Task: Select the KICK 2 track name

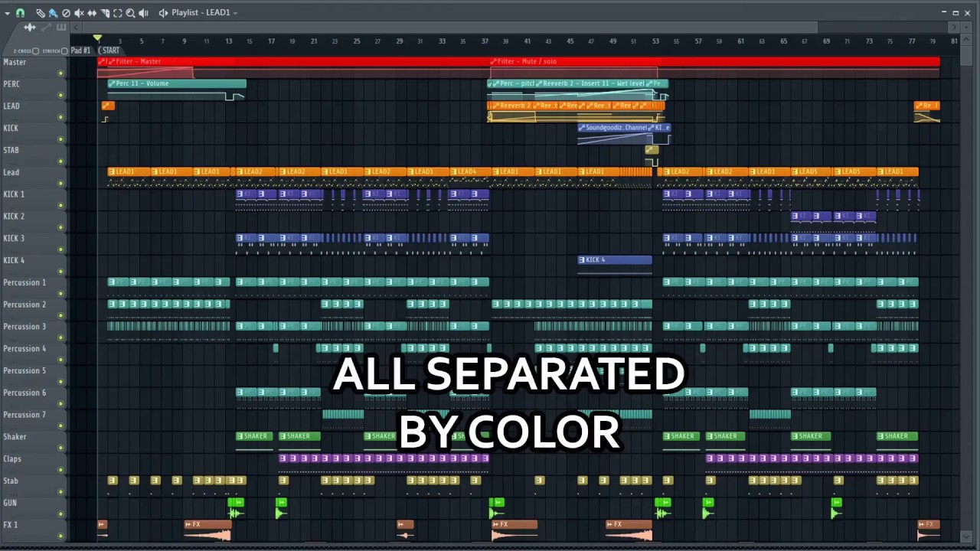Action: pos(14,217)
